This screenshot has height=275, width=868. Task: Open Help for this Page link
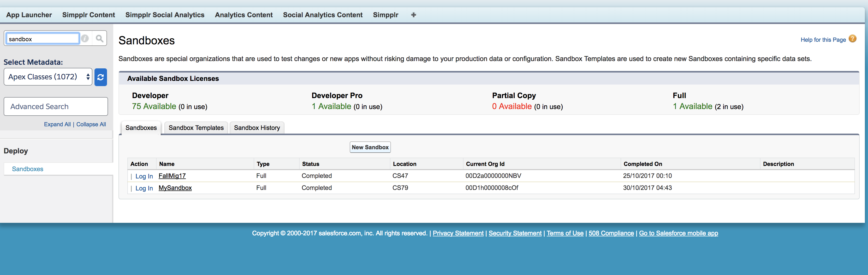[x=823, y=40]
